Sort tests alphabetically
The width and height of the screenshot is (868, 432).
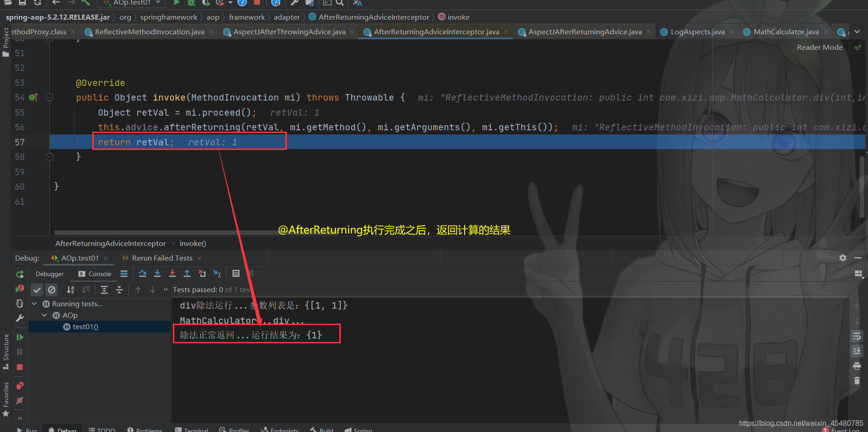70,289
